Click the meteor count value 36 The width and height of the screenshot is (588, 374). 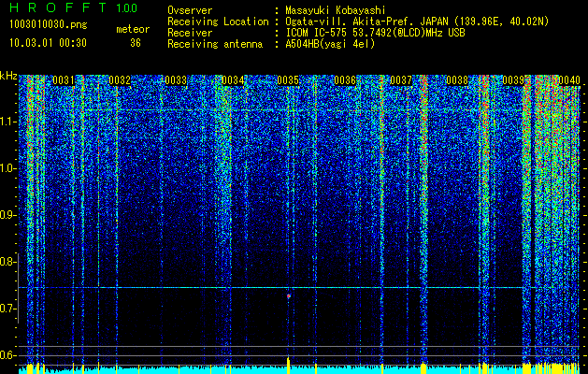point(136,43)
